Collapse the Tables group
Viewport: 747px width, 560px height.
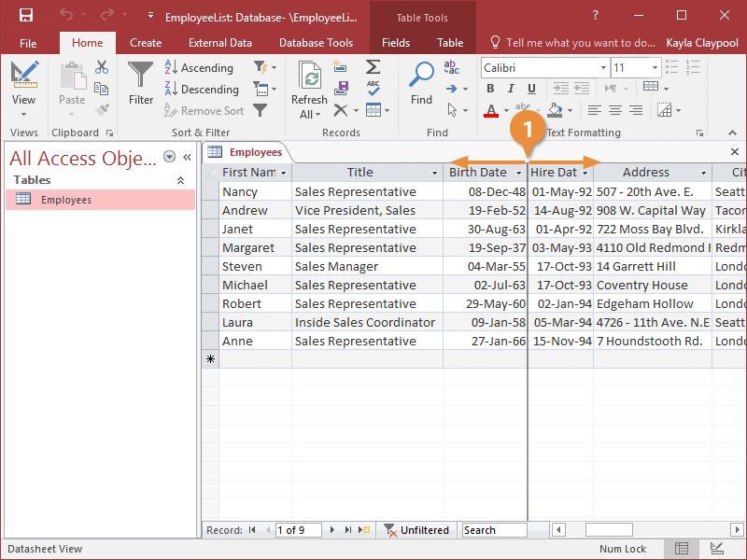180,180
